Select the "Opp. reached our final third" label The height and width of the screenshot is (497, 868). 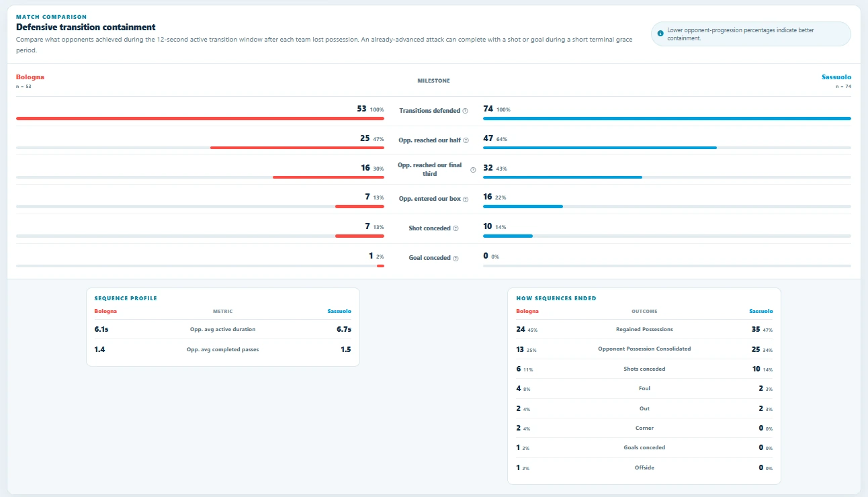coord(430,169)
